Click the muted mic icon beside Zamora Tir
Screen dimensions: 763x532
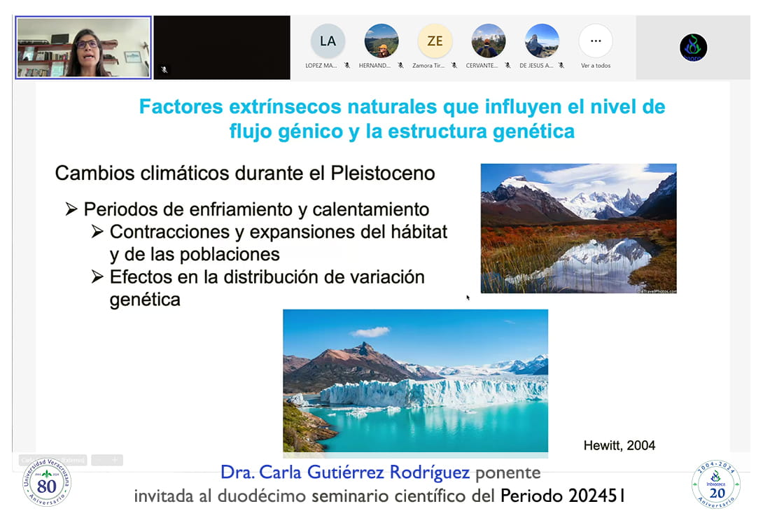pyautogui.click(x=454, y=66)
